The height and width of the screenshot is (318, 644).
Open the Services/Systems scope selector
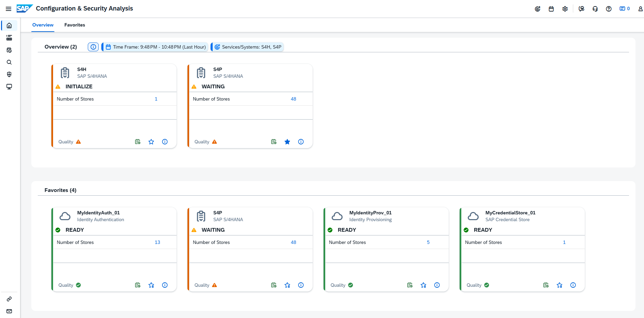248,47
